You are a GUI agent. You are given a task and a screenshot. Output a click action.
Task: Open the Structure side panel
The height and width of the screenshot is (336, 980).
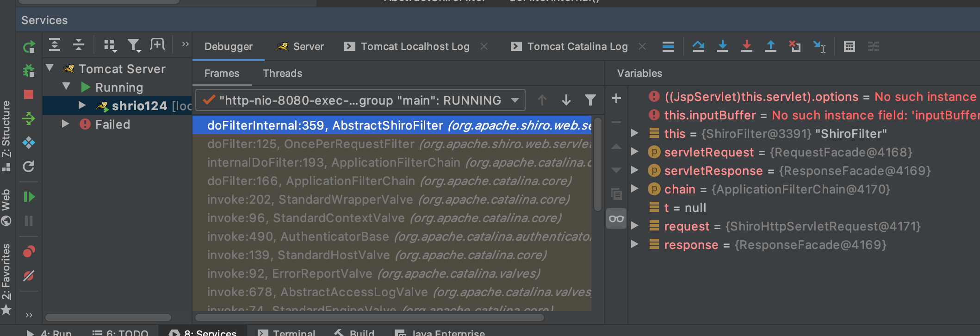pos(6,136)
